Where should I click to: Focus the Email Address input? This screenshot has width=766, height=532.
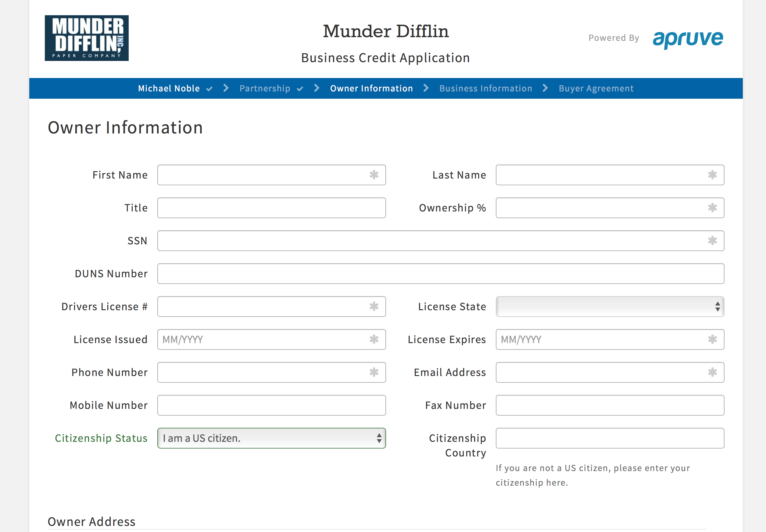click(600, 372)
